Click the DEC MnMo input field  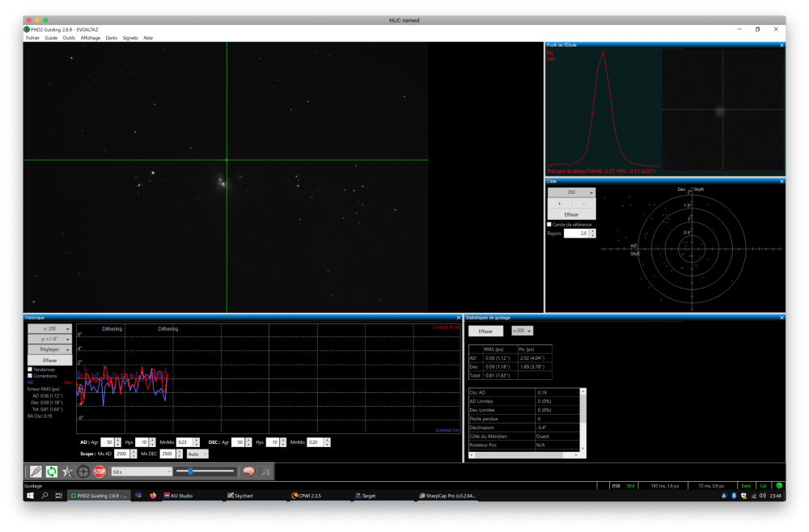[315, 442]
